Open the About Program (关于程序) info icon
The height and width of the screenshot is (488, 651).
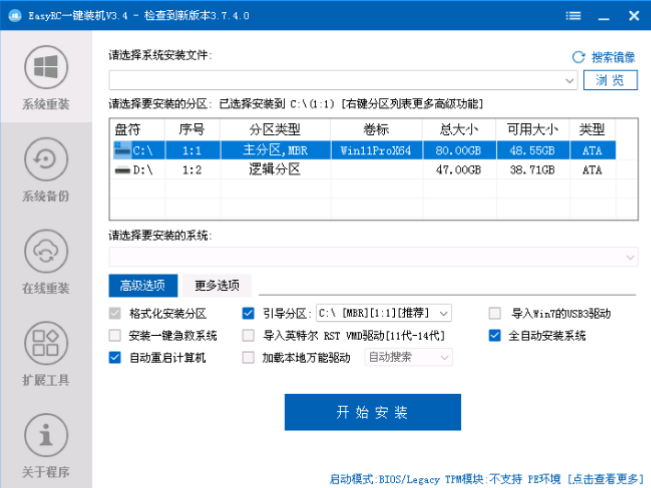[x=46, y=435]
